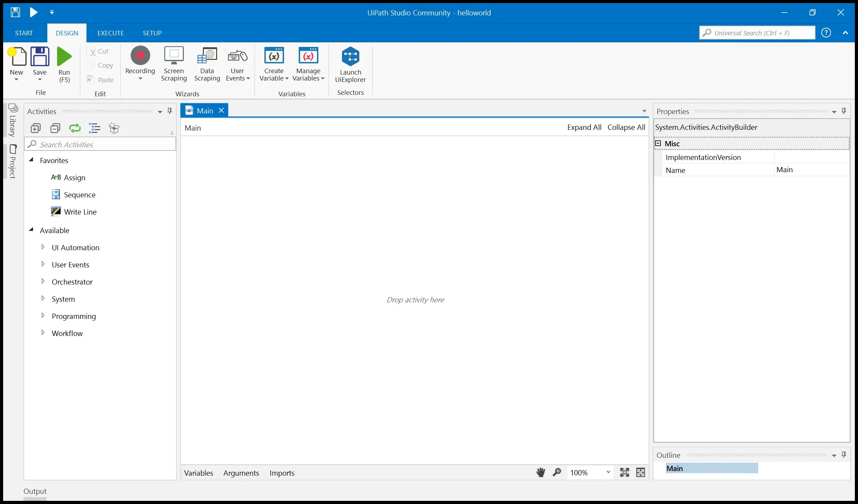Launch the Screen Scraping wizard

[x=174, y=64]
